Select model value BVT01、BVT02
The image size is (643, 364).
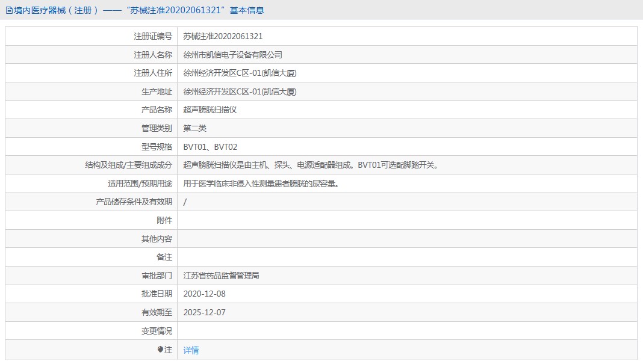coord(210,147)
